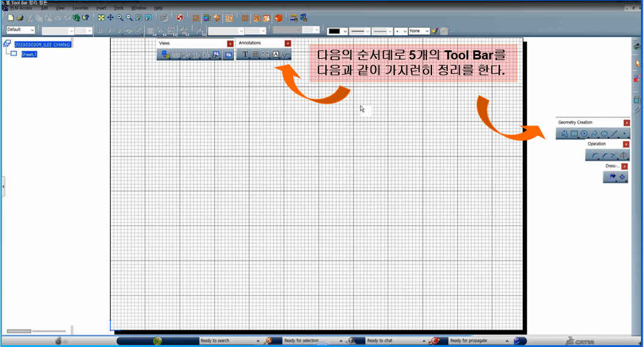Click the Text tool in Annotations toolbar
The image size is (644, 347).
[x=245, y=55]
